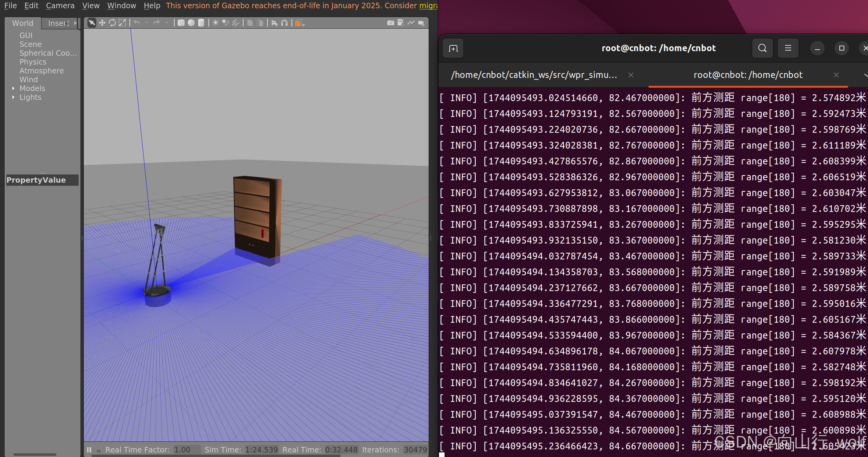Select Spherical Coordinates tree item

coord(48,53)
